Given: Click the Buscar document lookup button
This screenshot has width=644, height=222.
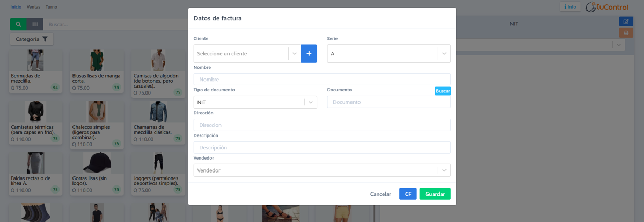Looking at the screenshot, I should (x=443, y=91).
